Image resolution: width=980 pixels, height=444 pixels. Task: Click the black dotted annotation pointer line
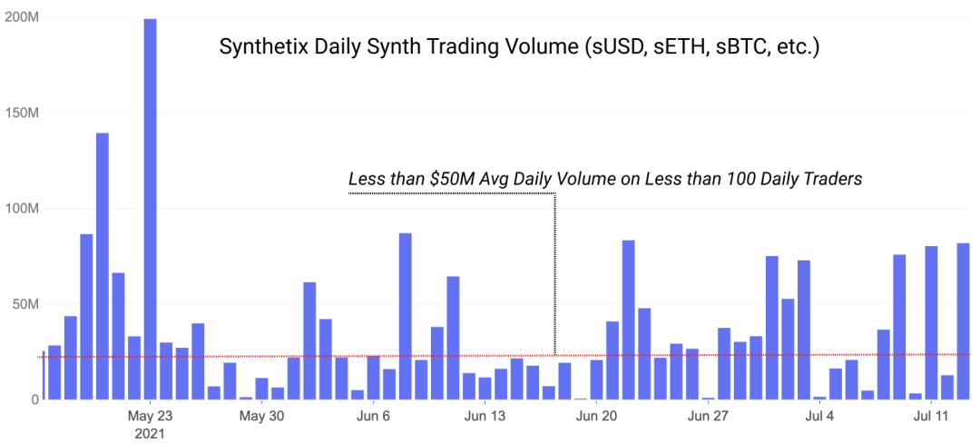[x=555, y=274]
